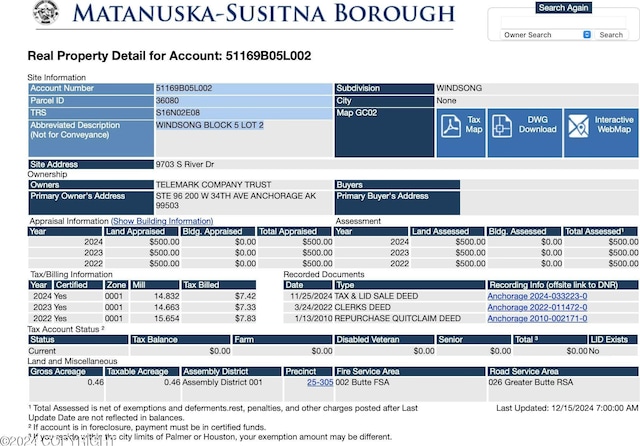Image resolution: width=640 pixels, height=446 pixels.
Task: Open recording Anchorage 2024-033223-0 link
Action: click(537, 296)
